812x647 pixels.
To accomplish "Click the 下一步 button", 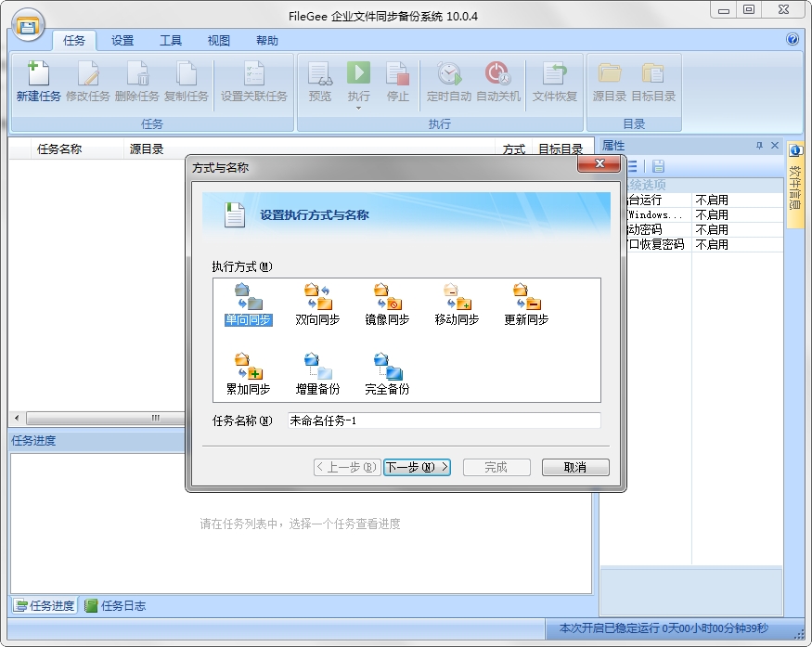I will coord(417,467).
